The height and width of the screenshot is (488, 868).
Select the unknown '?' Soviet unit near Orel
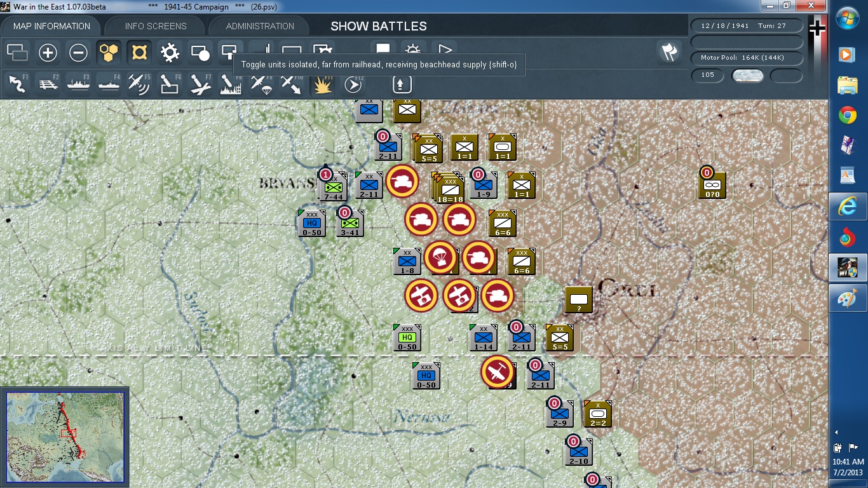[578, 299]
